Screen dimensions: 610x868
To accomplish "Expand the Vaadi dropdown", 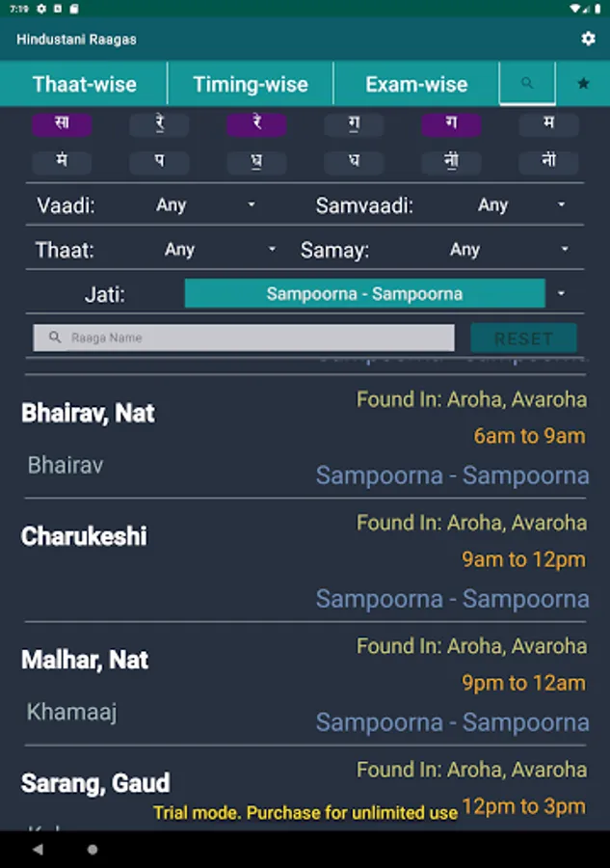I will pyautogui.click(x=204, y=204).
